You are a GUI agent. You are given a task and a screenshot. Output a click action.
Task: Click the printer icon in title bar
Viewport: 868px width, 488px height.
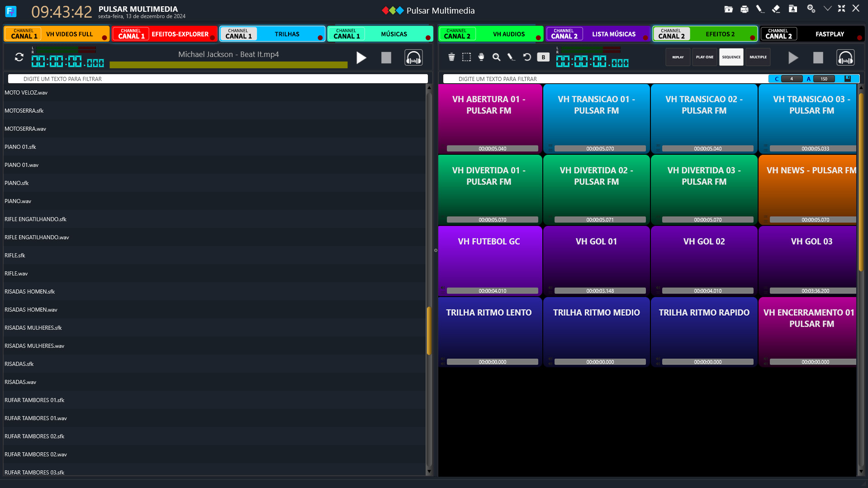coord(744,9)
